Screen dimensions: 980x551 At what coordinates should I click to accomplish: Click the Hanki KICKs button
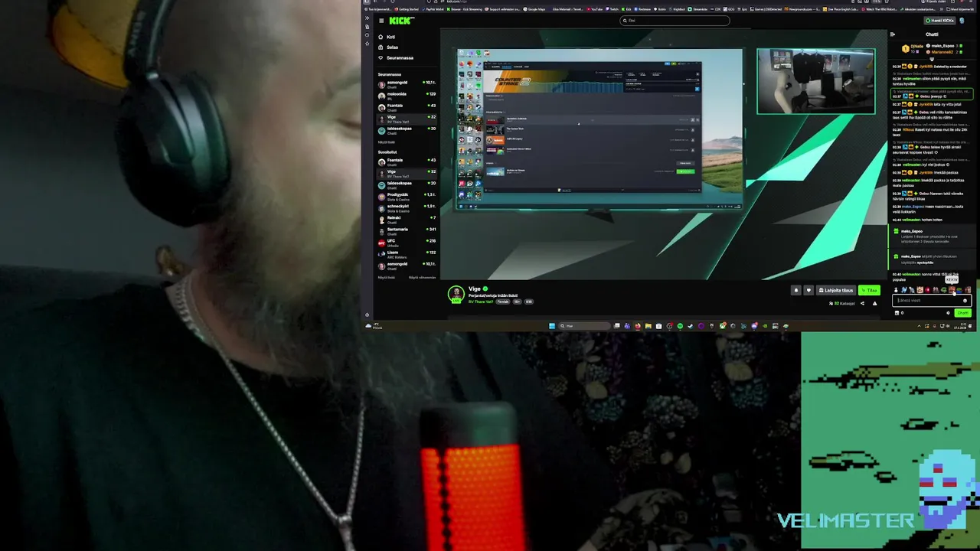[939, 21]
